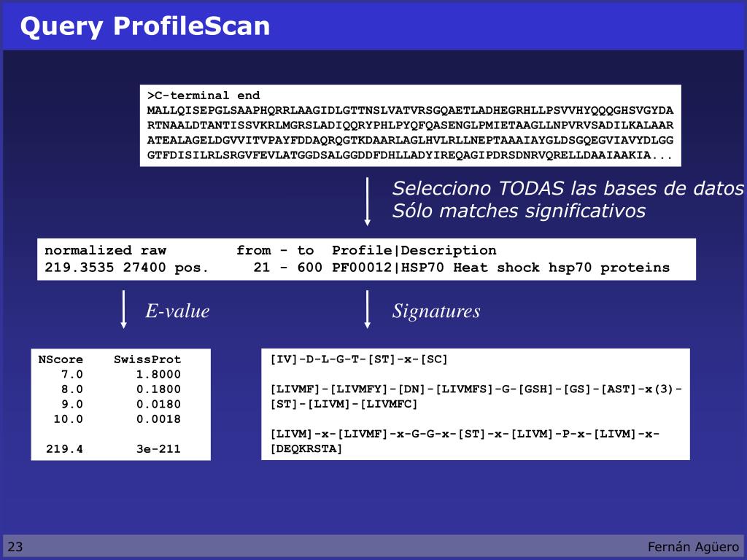Click the 'NScore' column header
The width and height of the screenshot is (747, 560).
pos(61,359)
